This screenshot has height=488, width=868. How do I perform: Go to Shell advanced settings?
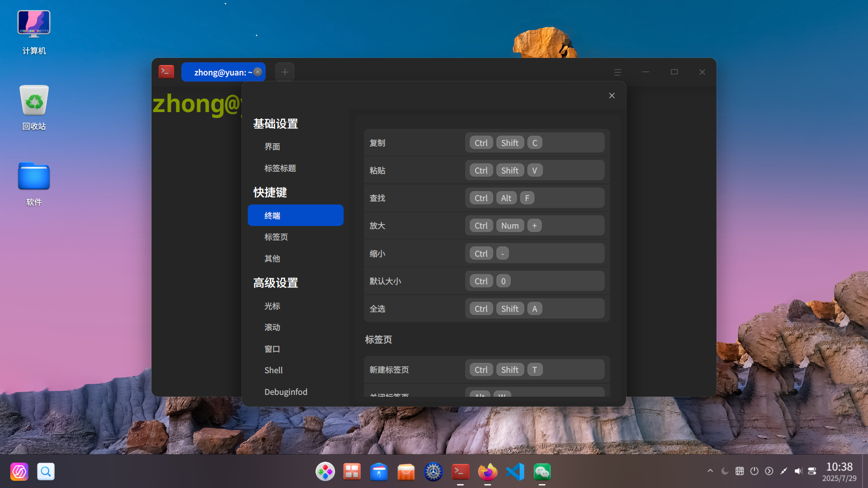274,370
